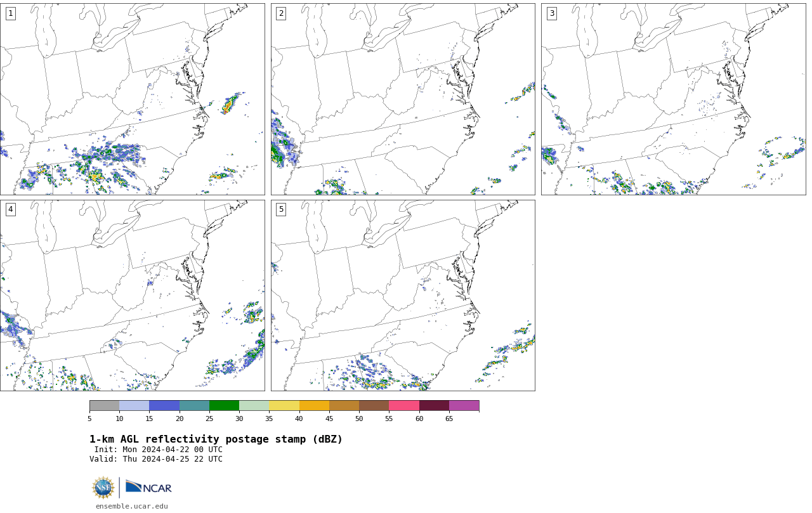Select the maroon 60-65 dBZ swatch
This screenshot has height=513, width=812.
click(x=434, y=406)
